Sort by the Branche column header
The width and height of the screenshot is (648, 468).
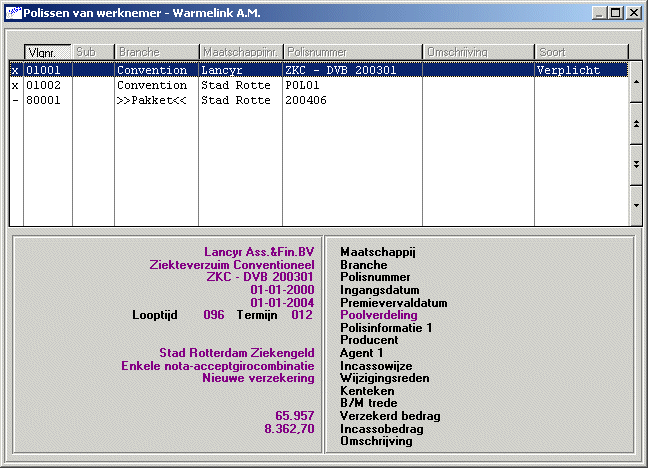pyautogui.click(x=155, y=52)
